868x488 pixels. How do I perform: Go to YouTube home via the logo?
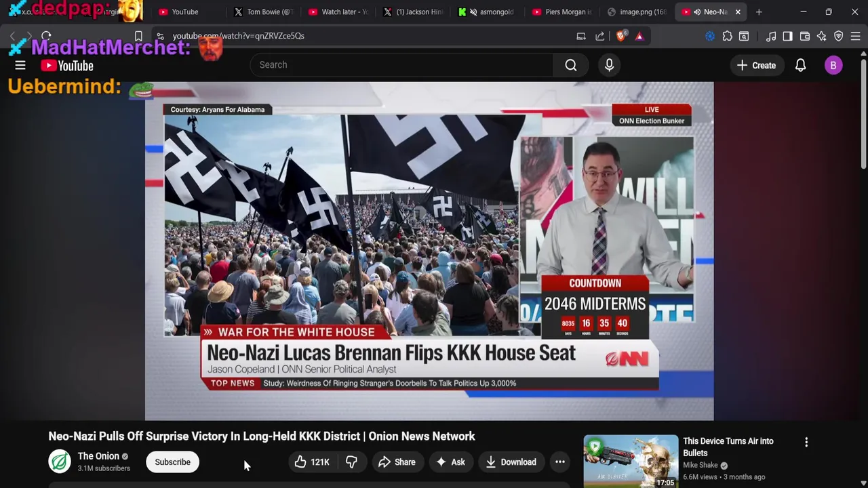click(66, 66)
